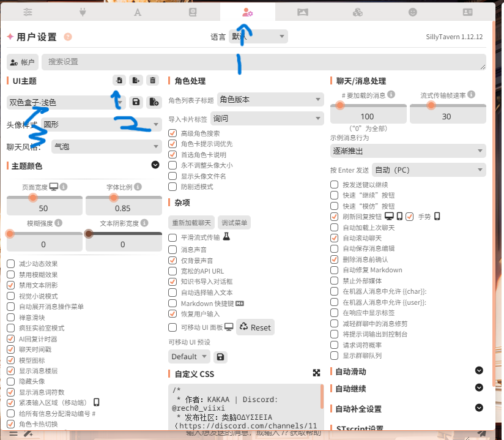Open the Extensions cubes icon

(x=358, y=12)
